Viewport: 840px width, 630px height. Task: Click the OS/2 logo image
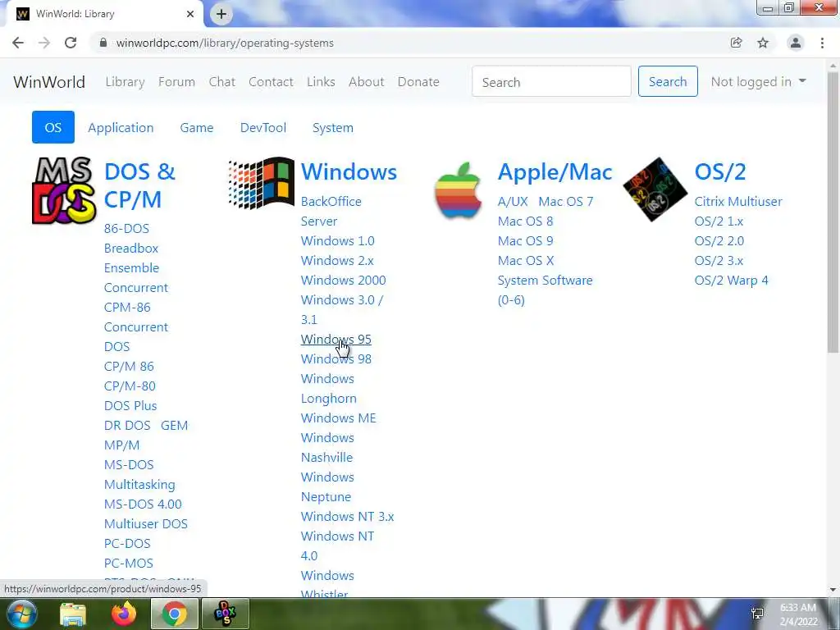[655, 189]
